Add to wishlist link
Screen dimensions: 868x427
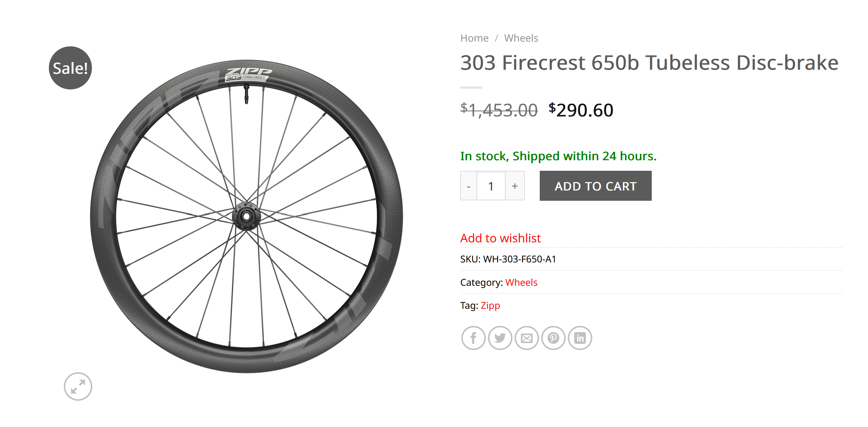pyautogui.click(x=500, y=238)
